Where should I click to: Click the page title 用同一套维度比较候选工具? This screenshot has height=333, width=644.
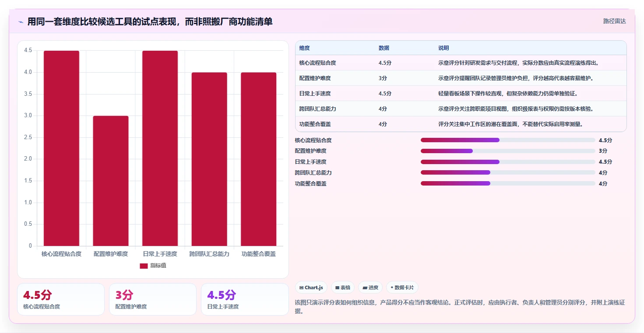150,21
